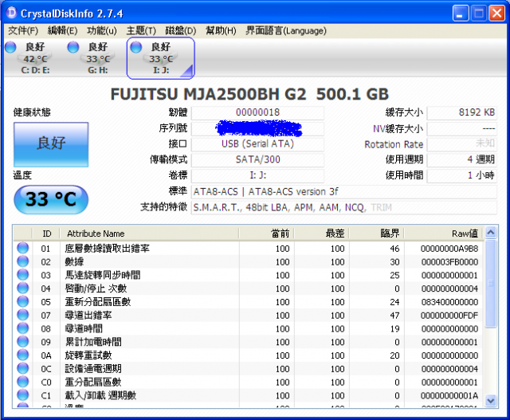Select the 載入/卸載 週期數 attribute row
The height and width of the screenshot is (420, 510).
249,395
